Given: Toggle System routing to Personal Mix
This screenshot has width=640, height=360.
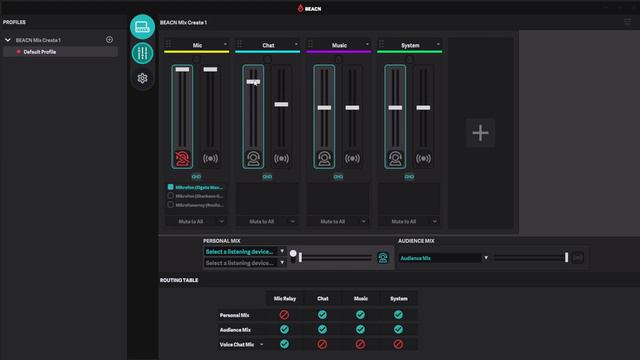Looking at the screenshot, I should 398,315.
